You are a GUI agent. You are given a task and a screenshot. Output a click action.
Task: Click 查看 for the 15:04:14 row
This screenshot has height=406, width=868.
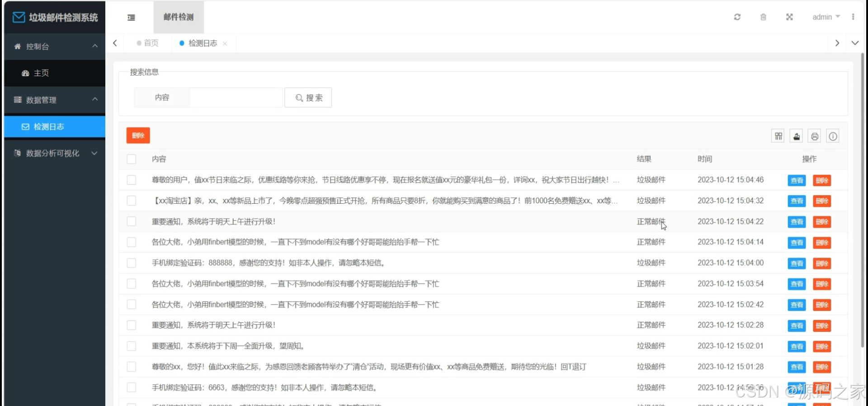797,243
